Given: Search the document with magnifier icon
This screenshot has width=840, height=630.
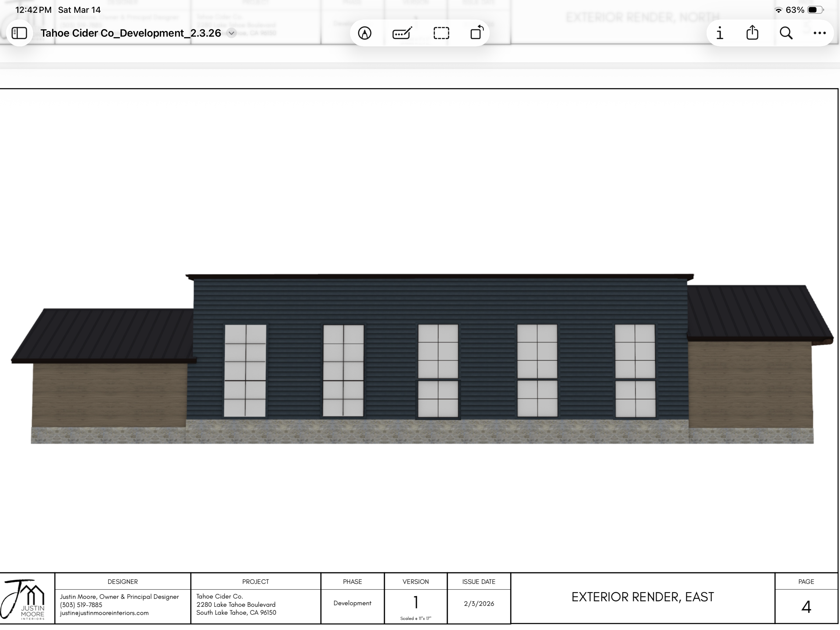Looking at the screenshot, I should [786, 33].
